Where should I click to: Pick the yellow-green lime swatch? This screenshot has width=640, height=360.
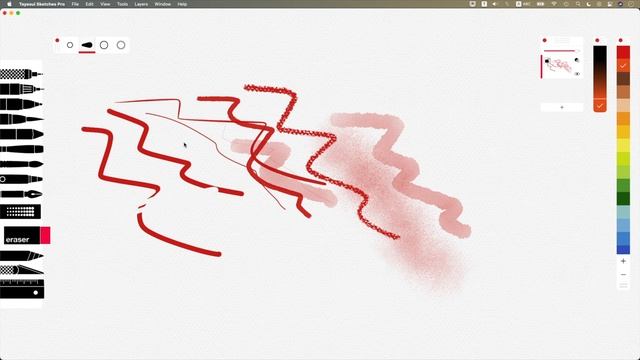[x=623, y=158]
